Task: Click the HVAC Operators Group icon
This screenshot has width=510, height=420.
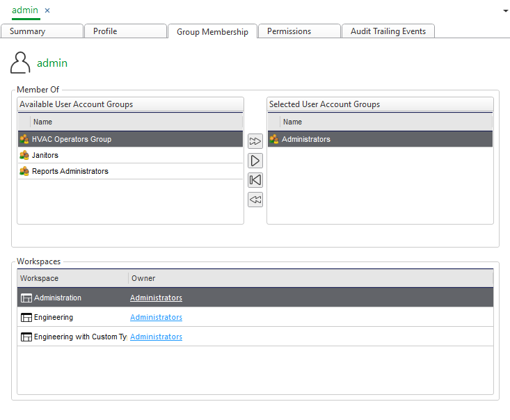Action: (24, 139)
